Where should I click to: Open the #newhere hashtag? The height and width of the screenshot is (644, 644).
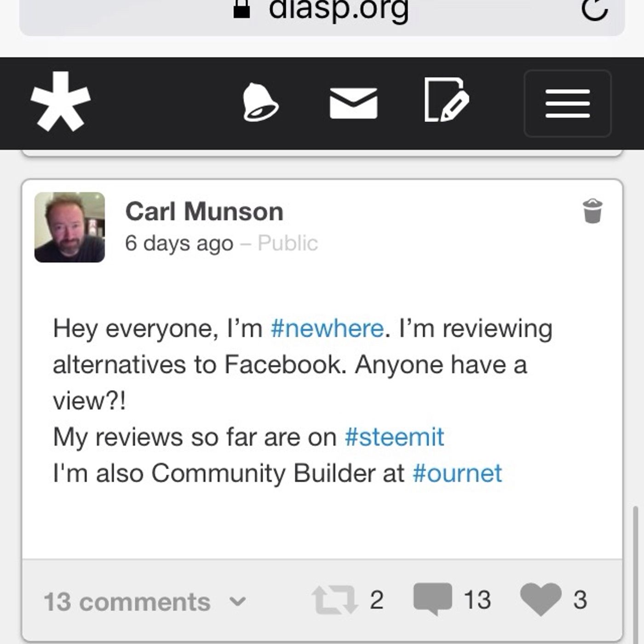click(x=327, y=328)
